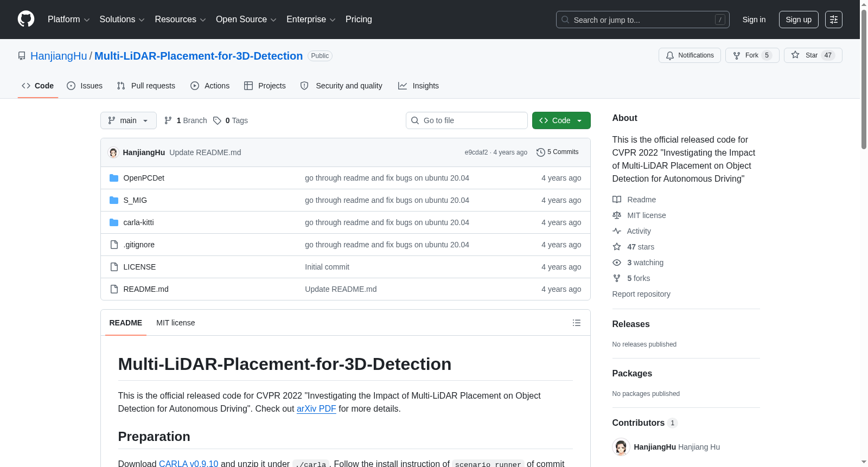
Task: Focus the Search or jump to field
Action: (643, 20)
